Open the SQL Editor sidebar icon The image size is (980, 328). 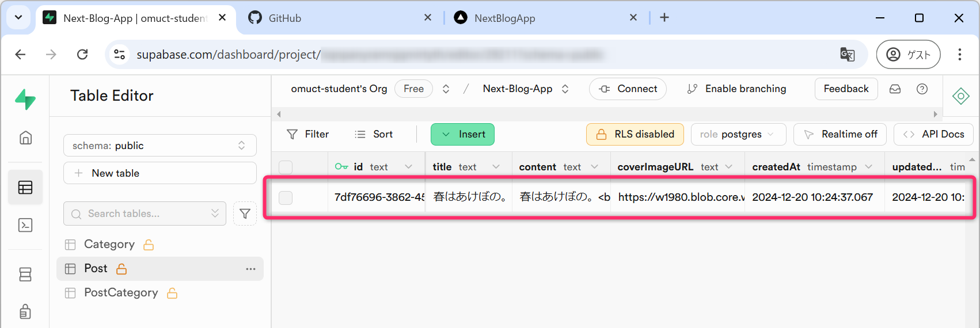pos(25,225)
